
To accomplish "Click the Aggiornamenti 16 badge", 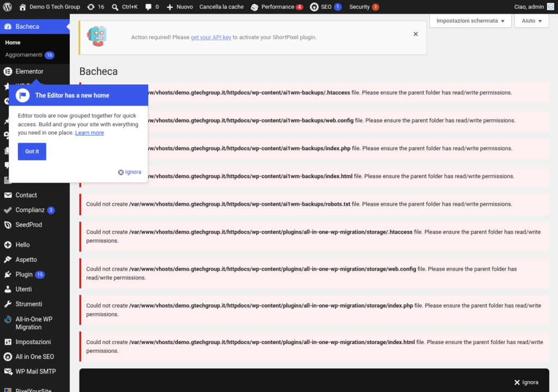I will tap(50, 55).
